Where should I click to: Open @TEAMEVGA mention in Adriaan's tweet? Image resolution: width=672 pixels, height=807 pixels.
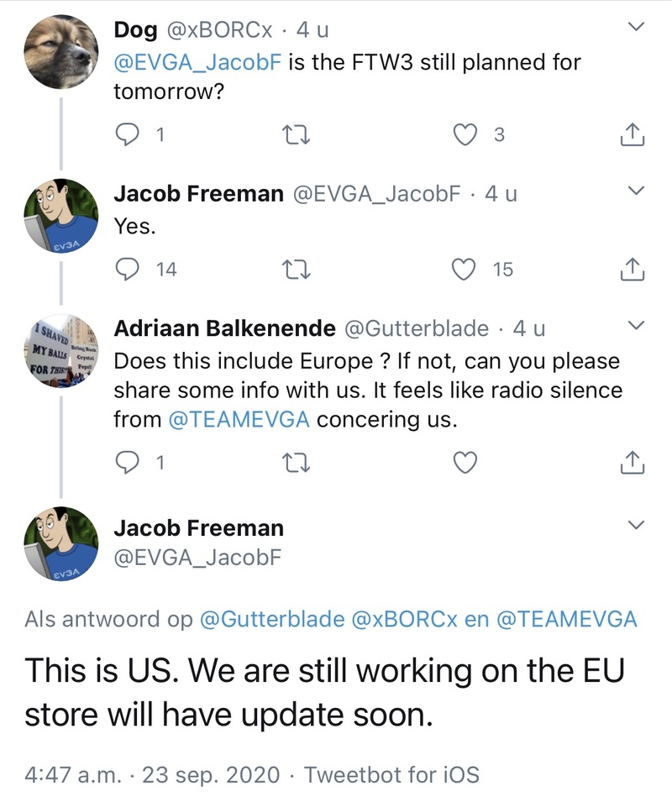pyautogui.click(x=239, y=420)
